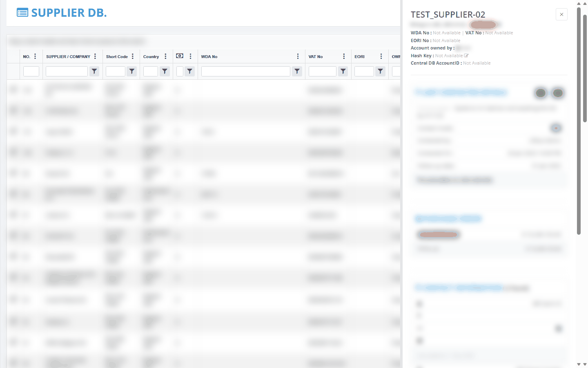Image resolution: width=588 pixels, height=368 pixels.
Task: Open the Country column three-dot menu
Action: click(165, 56)
